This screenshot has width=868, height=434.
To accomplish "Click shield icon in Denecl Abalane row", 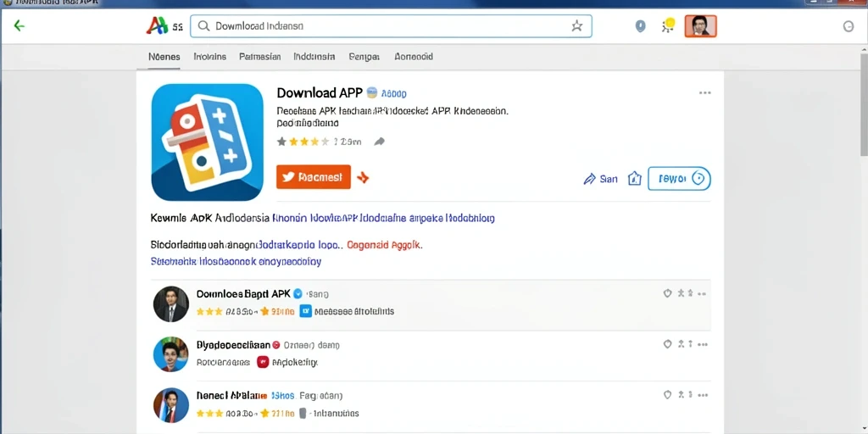I will pyautogui.click(x=668, y=395).
